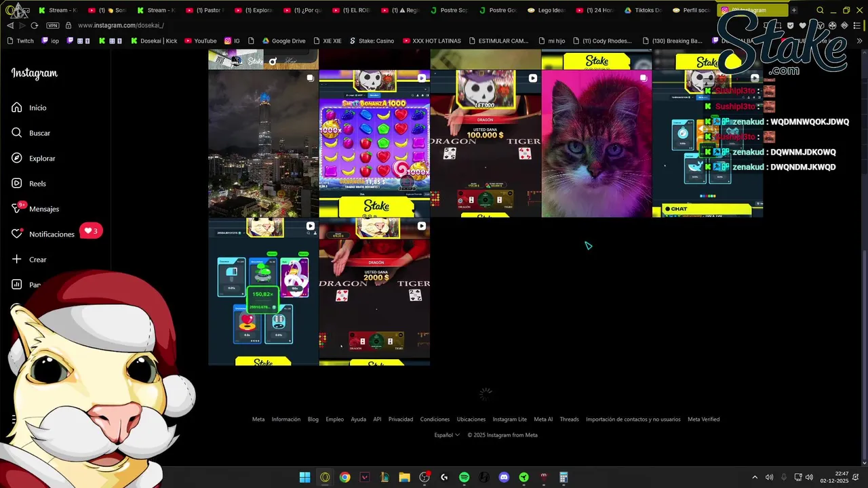Switch to the 'Tiktoks D' tab
This screenshot has width=868, height=488.
point(644,10)
